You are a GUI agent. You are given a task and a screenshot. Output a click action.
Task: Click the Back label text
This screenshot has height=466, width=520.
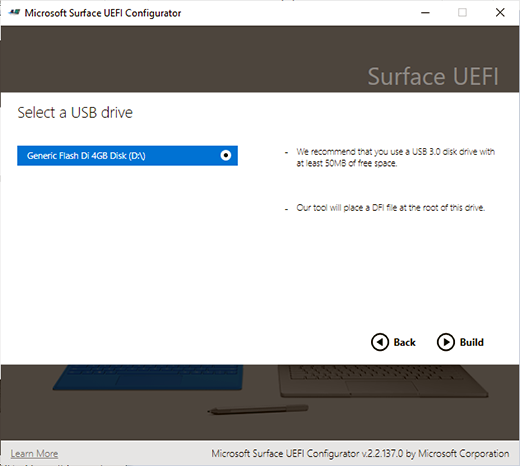405,342
